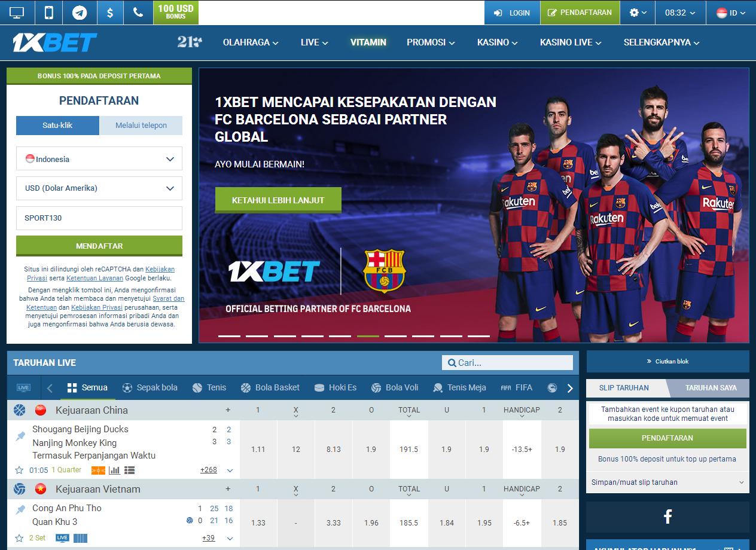This screenshot has width=756, height=550.
Task: Click the LOGIN button
Action: pos(512,13)
